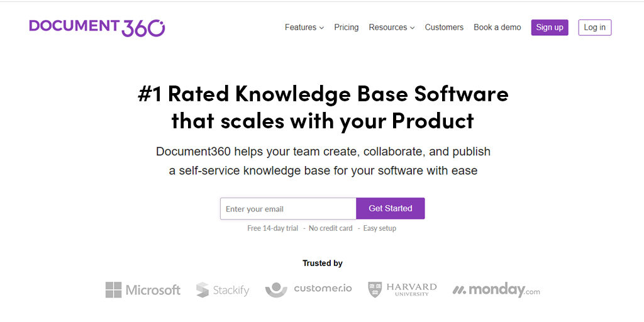Image resolution: width=644 pixels, height=322 pixels.
Task: Click the Microsoft logo
Action: point(143,290)
